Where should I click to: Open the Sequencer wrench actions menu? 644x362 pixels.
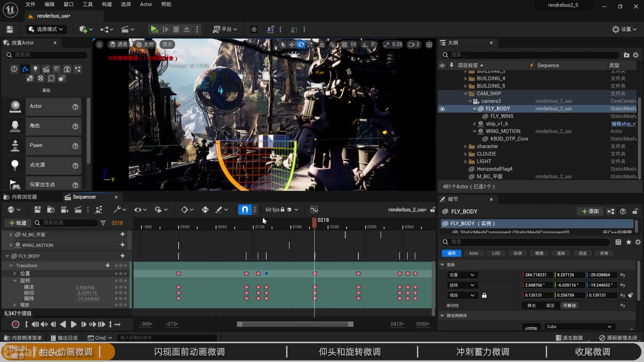point(119,210)
